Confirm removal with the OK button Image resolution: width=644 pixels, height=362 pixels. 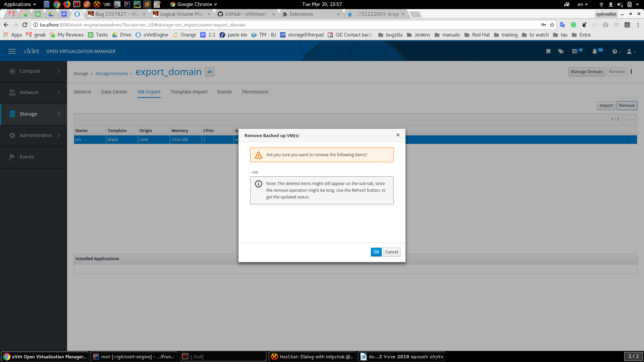376,252
